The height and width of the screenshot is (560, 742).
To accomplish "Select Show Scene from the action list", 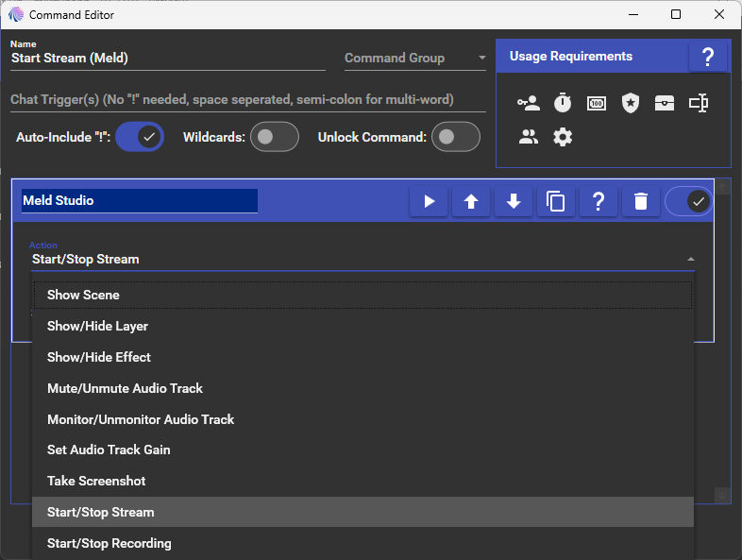I will [363, 295].
